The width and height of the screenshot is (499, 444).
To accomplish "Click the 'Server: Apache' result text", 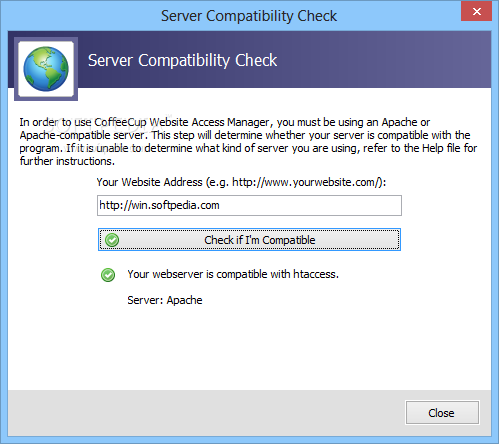I will pyautogui.click(x=165, y=300).
